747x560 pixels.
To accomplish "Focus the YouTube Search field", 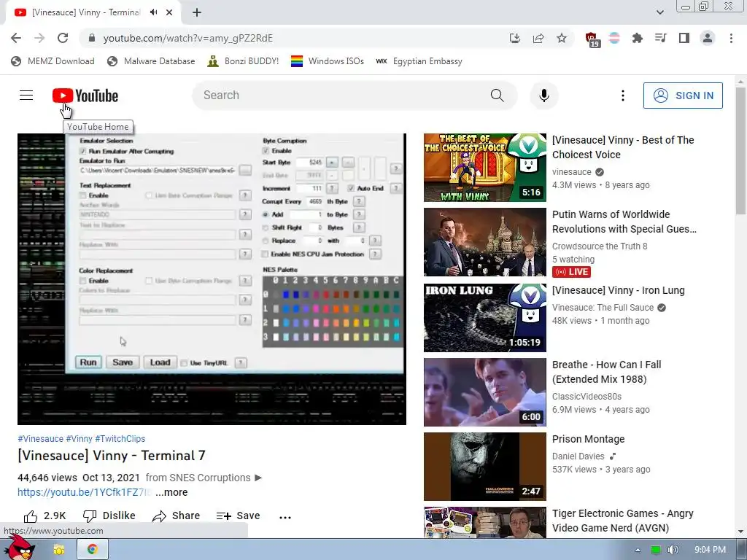I will pyautogui.click(x=343, y=96).
